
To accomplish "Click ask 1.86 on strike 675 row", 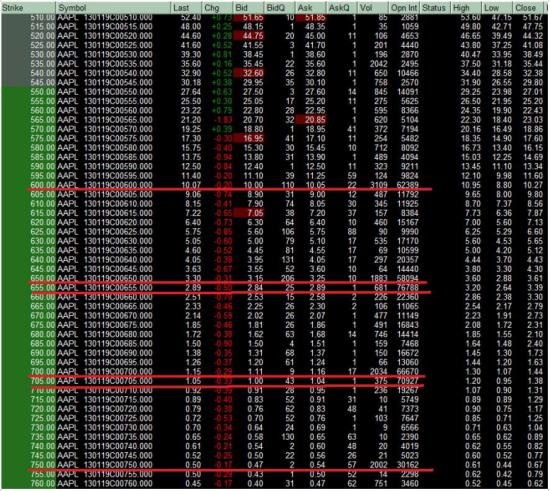I will click(x=317, y=325).
